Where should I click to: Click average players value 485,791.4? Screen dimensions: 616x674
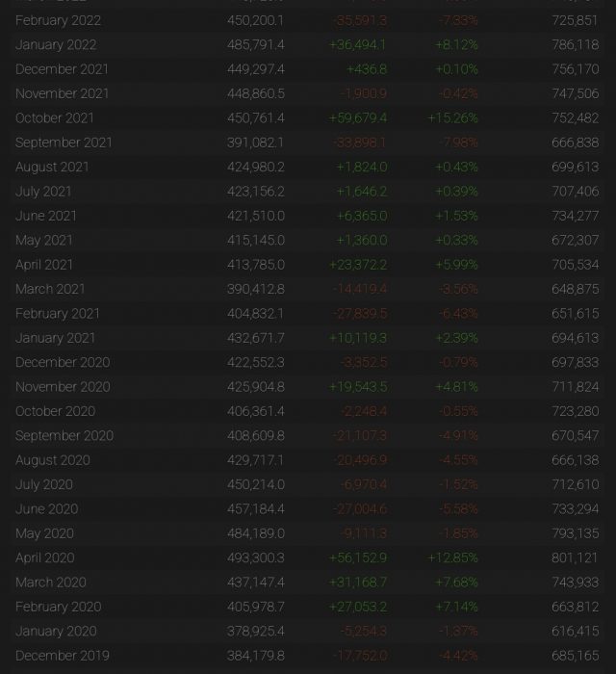[x=255, y=45]
